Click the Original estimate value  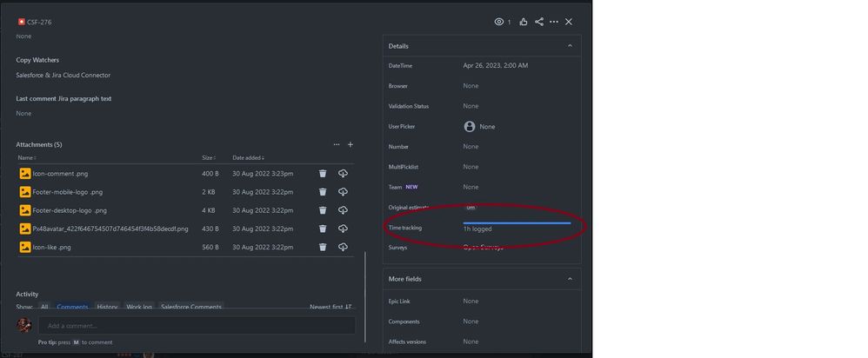pyautogui.click(x=471, y=208)
